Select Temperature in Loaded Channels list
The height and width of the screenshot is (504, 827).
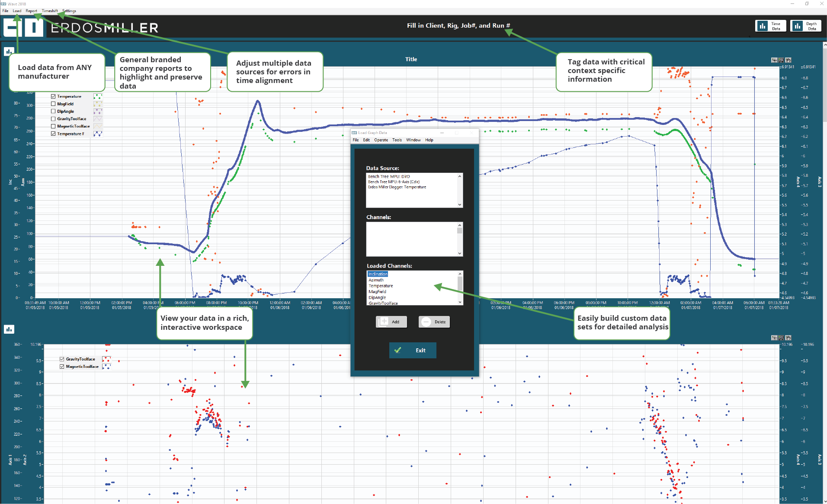point(381,286)
